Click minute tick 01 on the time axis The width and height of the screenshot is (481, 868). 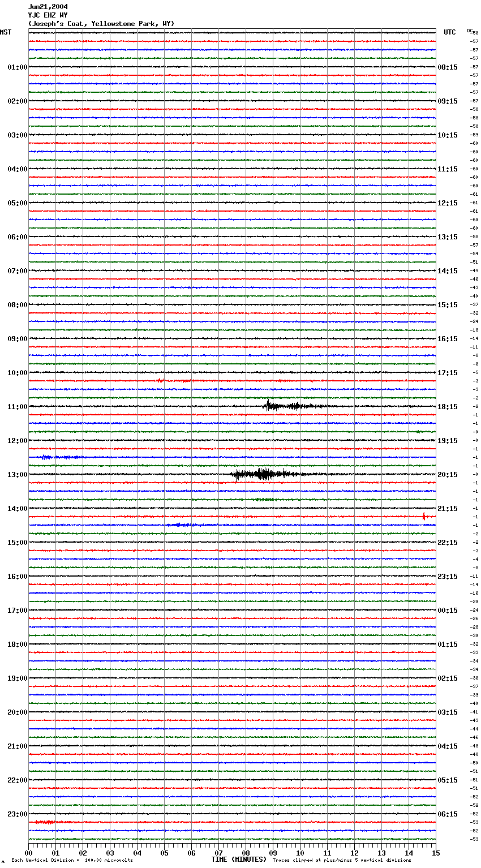(x=55, y=853)
